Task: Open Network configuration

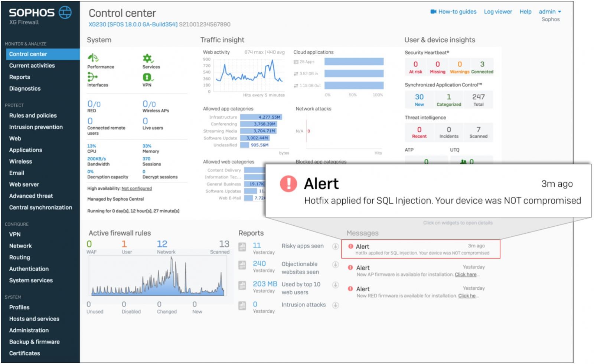Action: 20,246
